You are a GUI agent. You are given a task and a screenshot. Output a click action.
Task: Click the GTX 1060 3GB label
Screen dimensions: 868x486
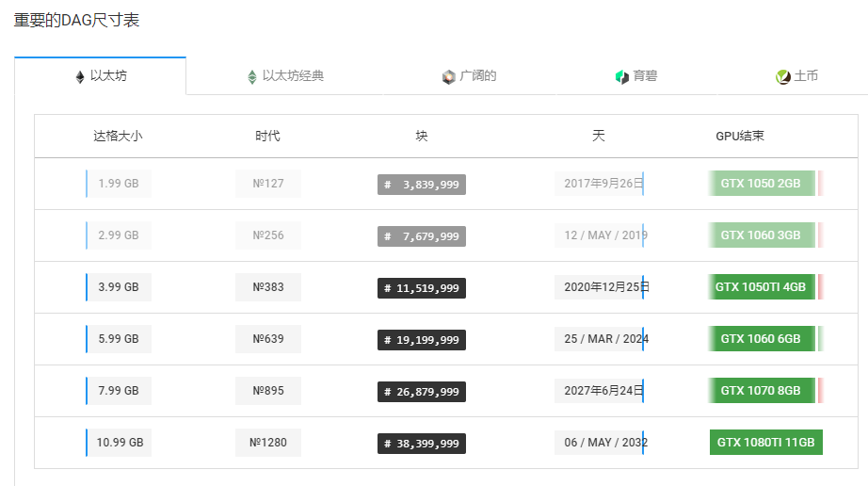click(761, 235)
